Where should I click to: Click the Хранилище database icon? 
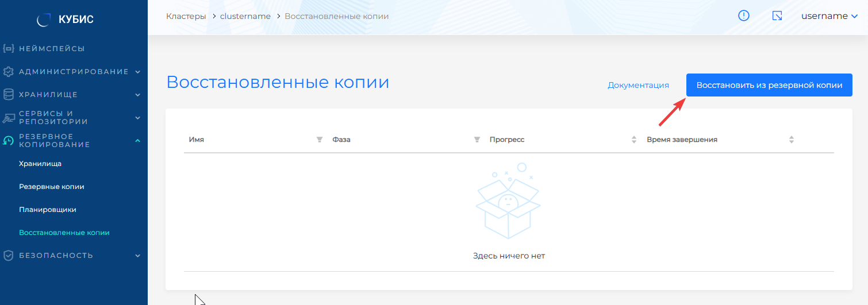pos(8,95)
